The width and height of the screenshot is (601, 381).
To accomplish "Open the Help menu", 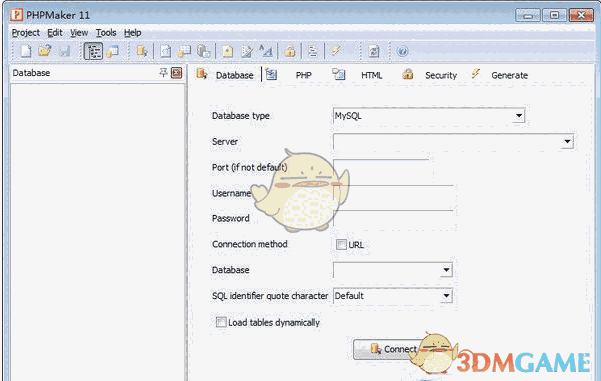I will (x=133, y=33).
